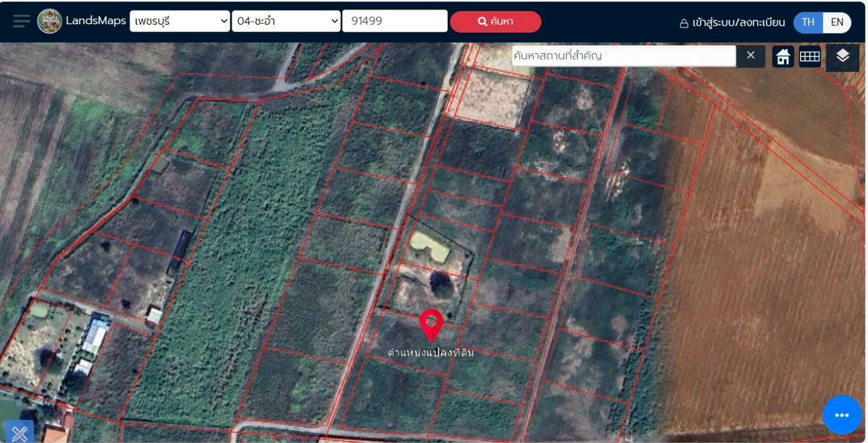Open the grid table icon on the map
868x443 pixels.
tap(809, 56)
